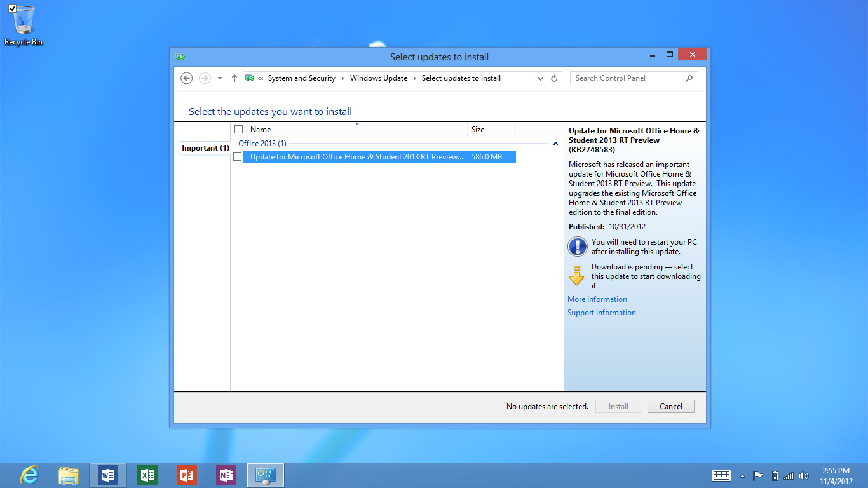Screen dimensions: 868x488
Task: Click the volume speaker icon
Action: [x=804, y=476]
